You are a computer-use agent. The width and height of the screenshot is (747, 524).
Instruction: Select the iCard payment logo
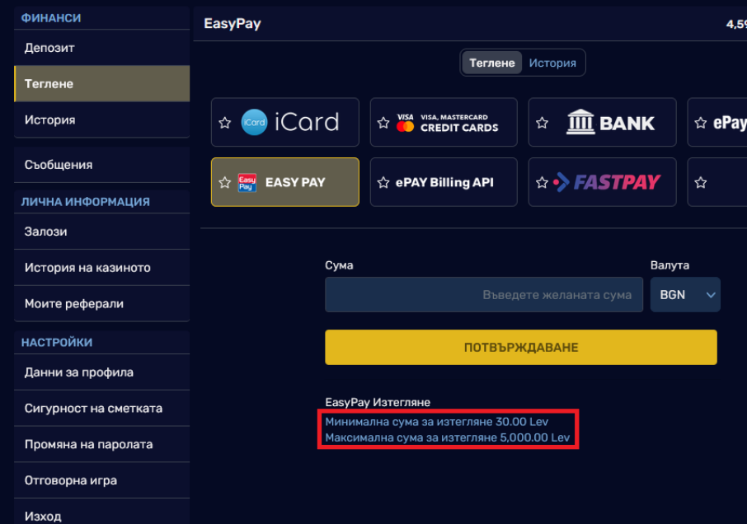click(290, 123)
